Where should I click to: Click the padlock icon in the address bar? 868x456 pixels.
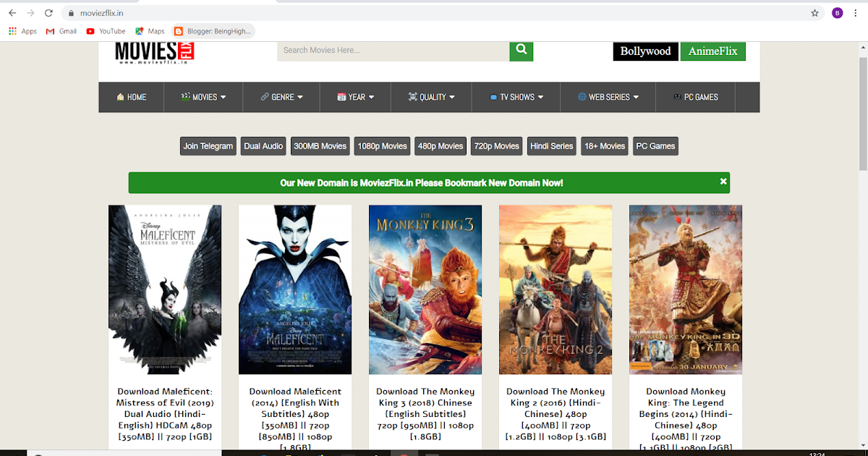click(70, 12)
